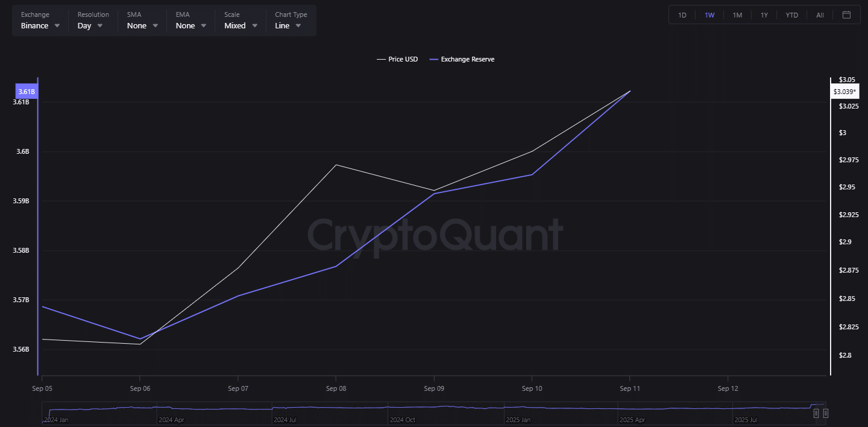Select the 1W time range

[709, 15]
